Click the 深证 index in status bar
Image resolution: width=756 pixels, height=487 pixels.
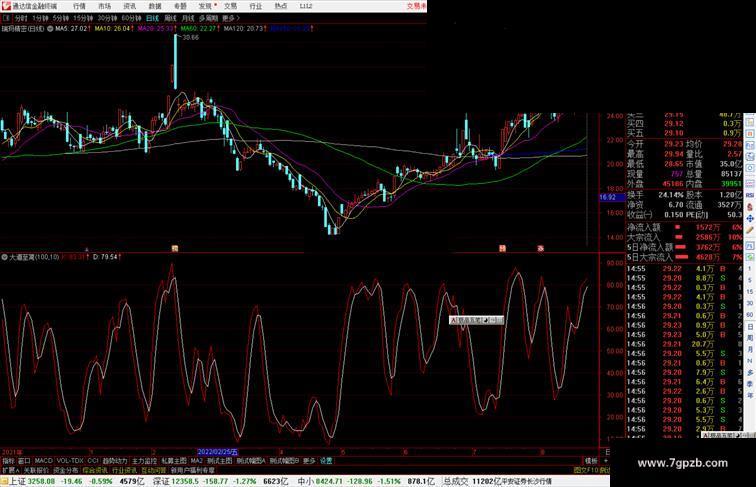pos(161,481)
